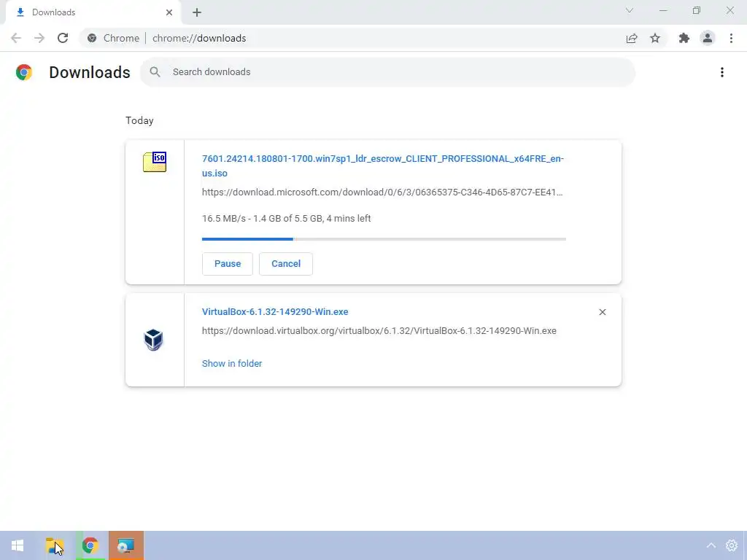Close the Downloads tab
747x560 pixels.
click(x=169, y=12)
